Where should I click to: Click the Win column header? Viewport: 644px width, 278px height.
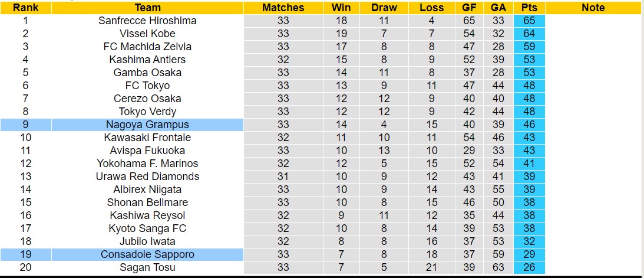pos(341,8)
